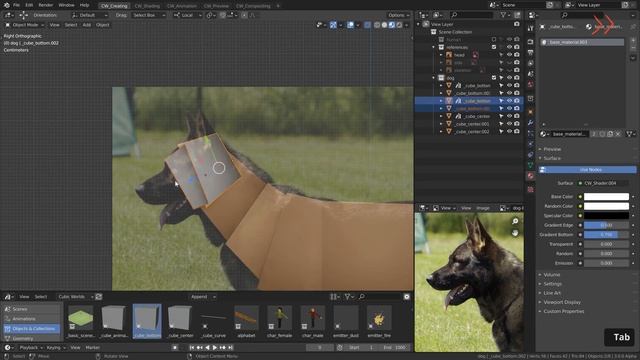
Task: Collapse the dog collection in outliner
Action: tap(433, 78)
